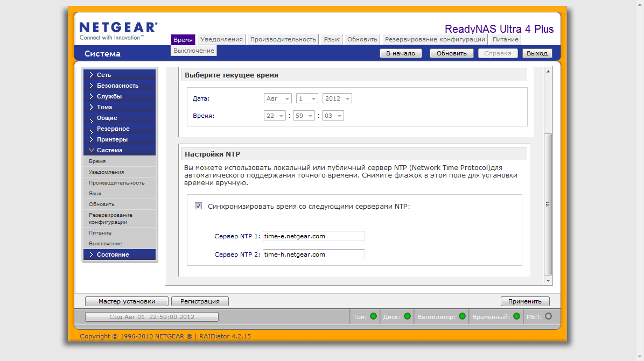The height and width of the screenshot is (361, 644).
Task: Select Уведомления in the sidebar submenu
Action: (120, 172)
